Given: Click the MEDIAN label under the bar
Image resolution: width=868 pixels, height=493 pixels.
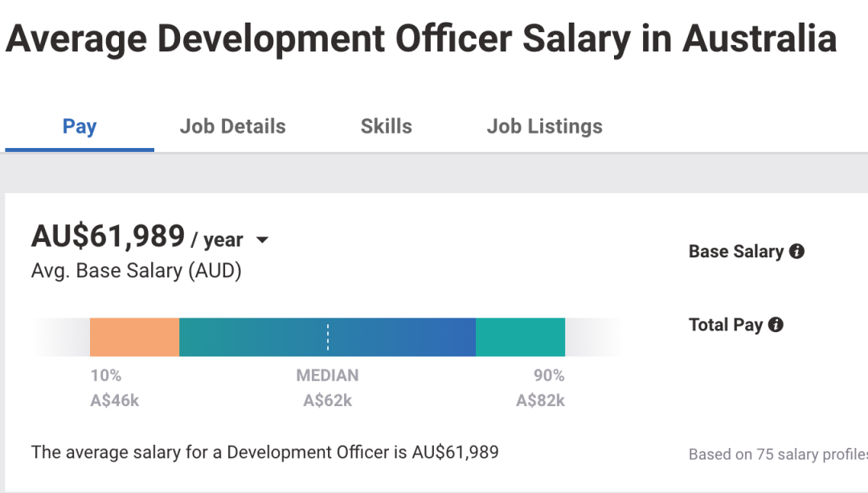Looking at the screenshot, I should pyautogui.click(x=327, y=376).
